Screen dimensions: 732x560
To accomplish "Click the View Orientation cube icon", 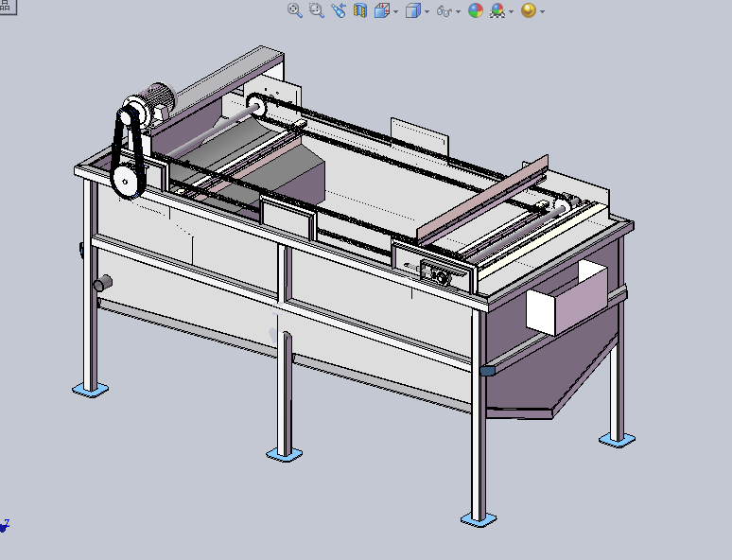I will [x=382, y=10].
